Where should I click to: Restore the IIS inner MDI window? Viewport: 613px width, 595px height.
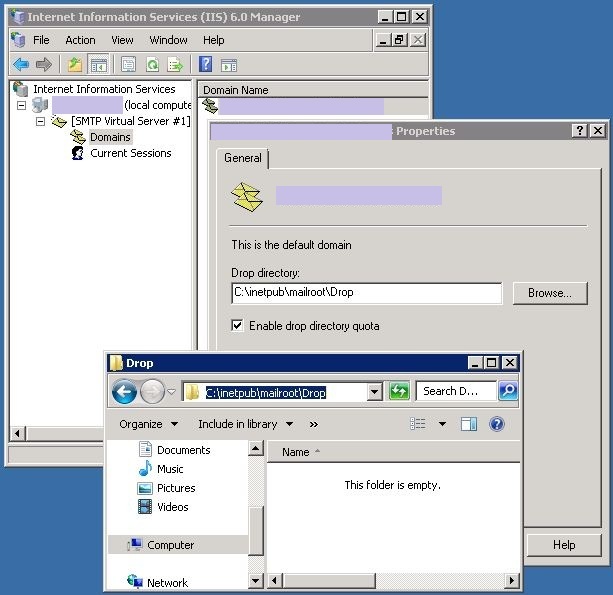coord(399,39)
